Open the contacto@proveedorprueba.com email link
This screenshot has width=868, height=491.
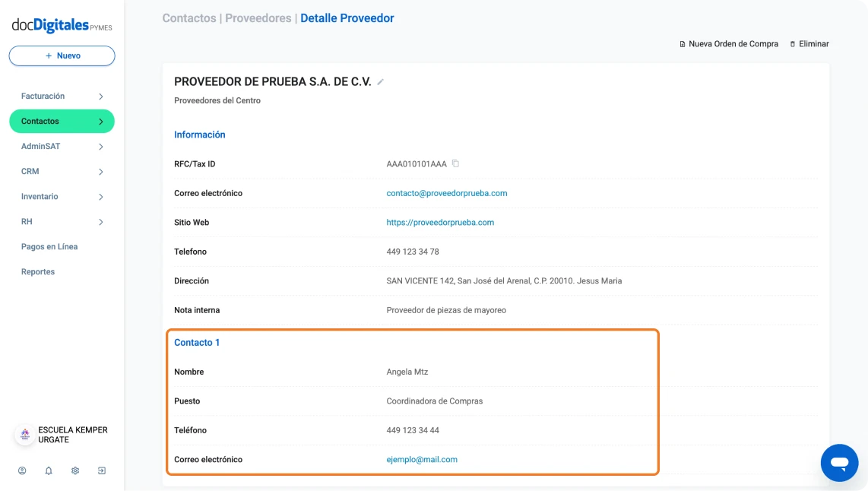click(447, 193)
